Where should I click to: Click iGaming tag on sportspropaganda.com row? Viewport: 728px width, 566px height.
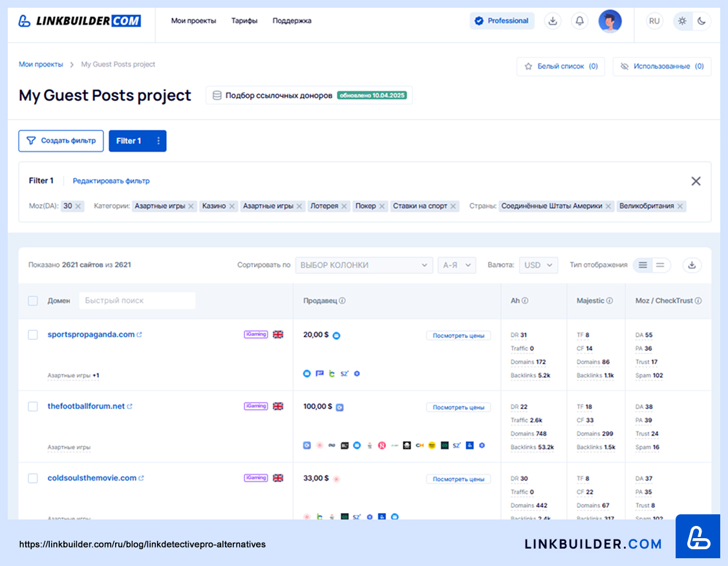256,335
